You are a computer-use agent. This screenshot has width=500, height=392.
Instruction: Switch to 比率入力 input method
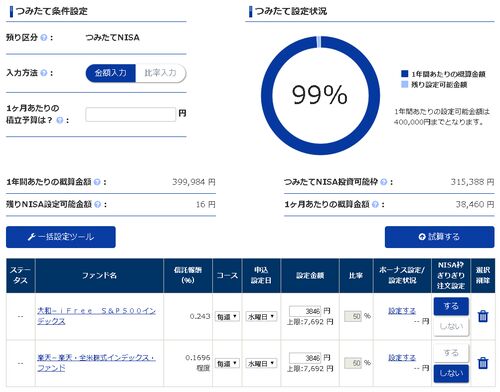[x=160, y=73]
